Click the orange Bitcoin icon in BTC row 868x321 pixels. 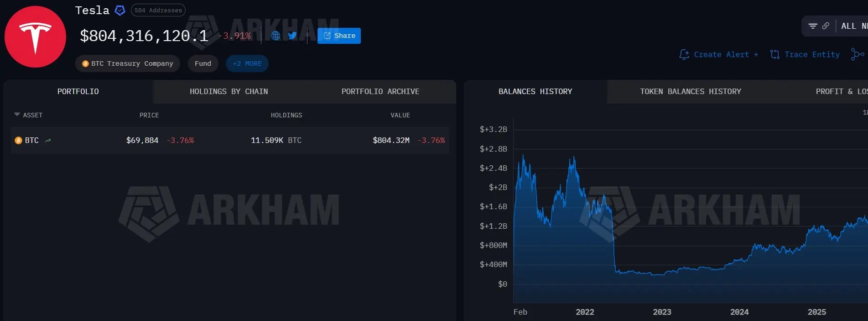tap(18, 141)
